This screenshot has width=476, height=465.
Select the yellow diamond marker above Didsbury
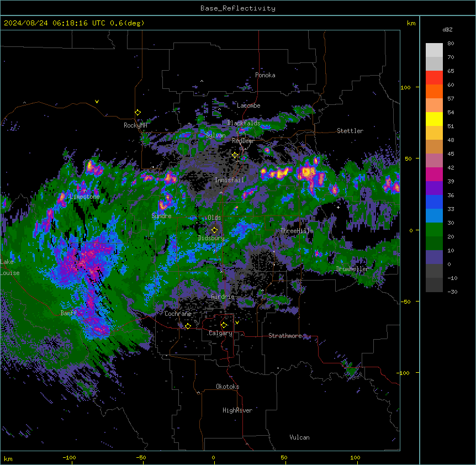tap(215, 230)
